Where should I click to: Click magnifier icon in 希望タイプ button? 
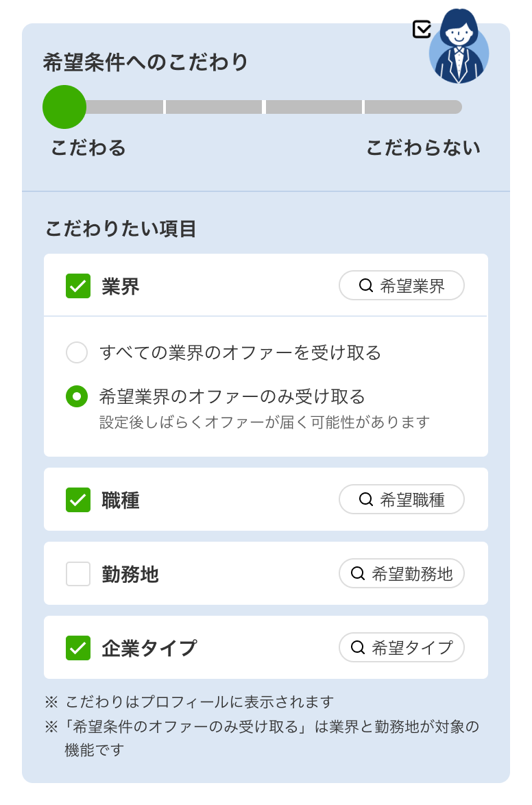point(358,647)
